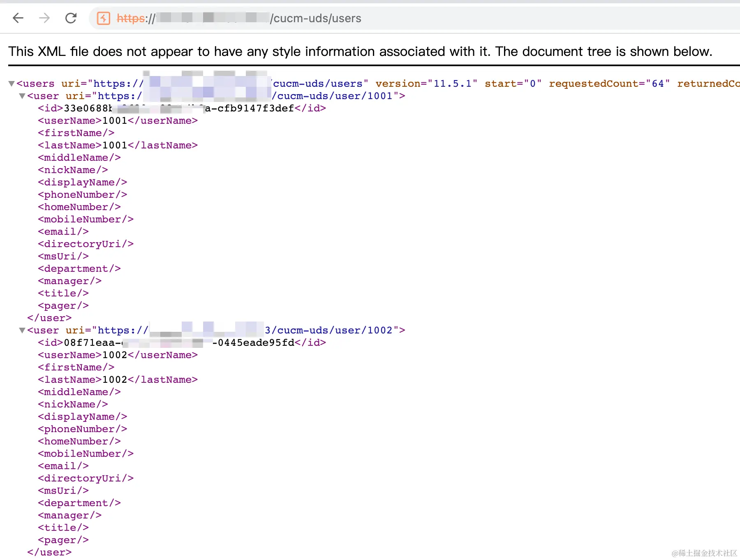Click the email tag under user 1001
The image size is (740, 560).
coord(63,232)
